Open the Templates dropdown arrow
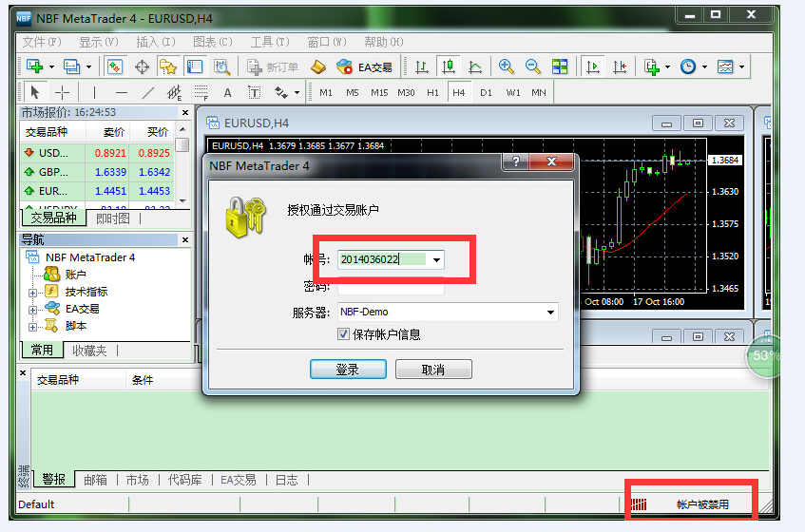The image size is (805, 532). [x=742, y=67]
